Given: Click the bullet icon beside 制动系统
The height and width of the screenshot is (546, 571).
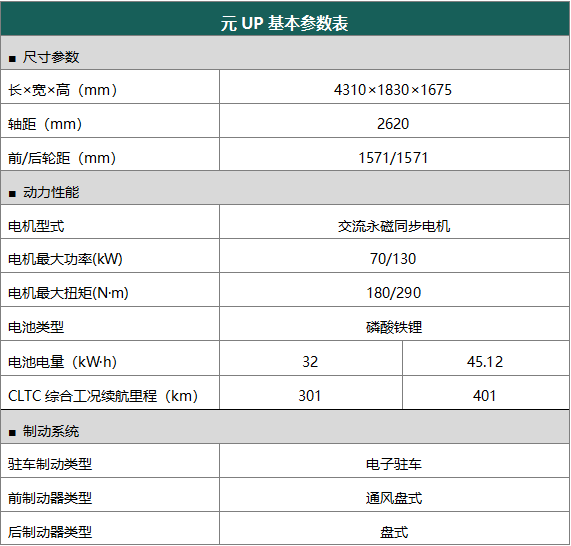Looking at the screenshot, I should pyautogui.click(x=12, y=433).
